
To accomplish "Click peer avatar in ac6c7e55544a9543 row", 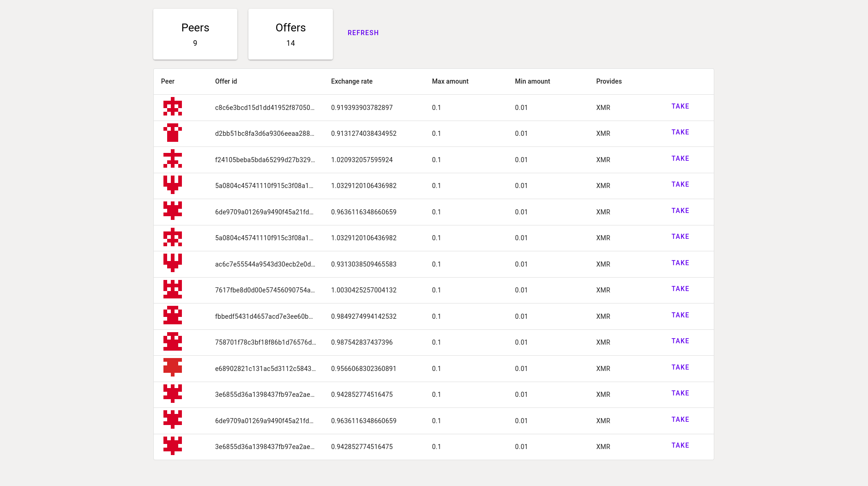I will (x=172, y=263).
